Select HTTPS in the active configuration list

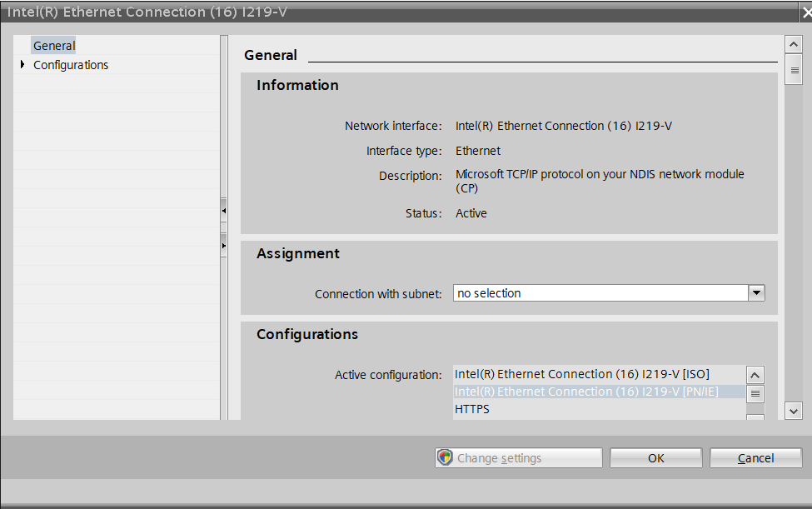pos(472,409)
